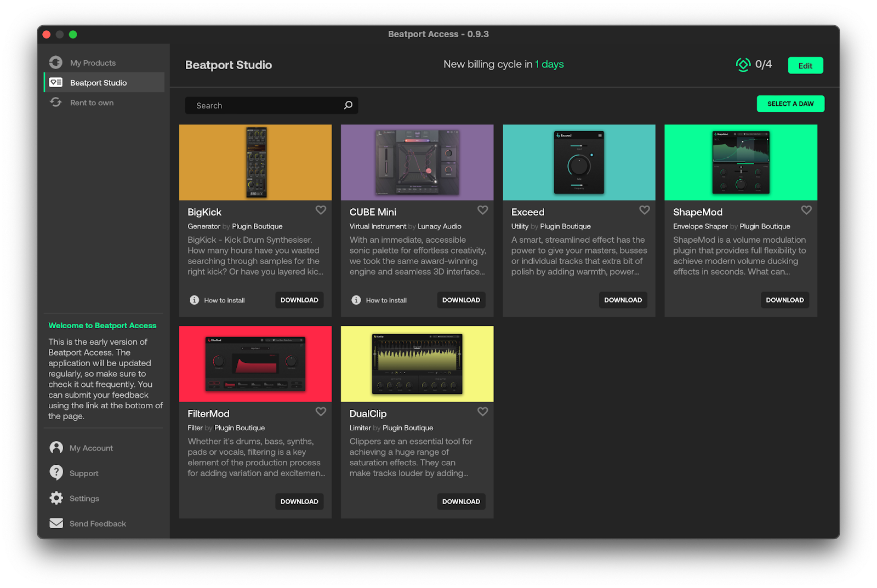This screenshot has height=588, width=877.
Task: Open the Rent to own section
Action: 92,102
